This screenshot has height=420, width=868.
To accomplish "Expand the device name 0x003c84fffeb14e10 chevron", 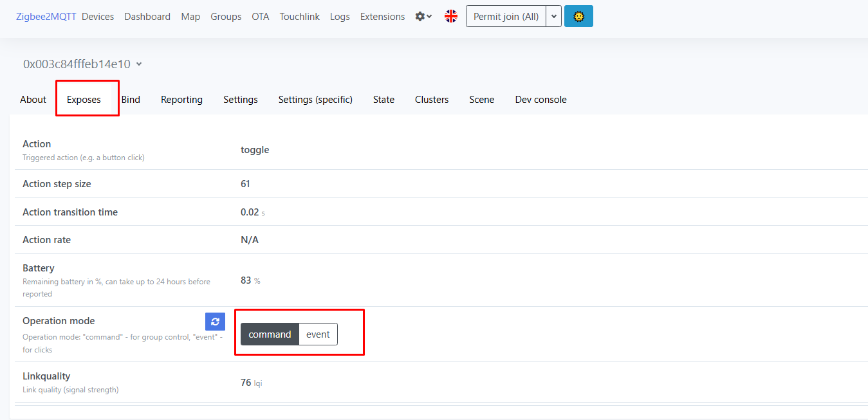I will click(139, 64).
